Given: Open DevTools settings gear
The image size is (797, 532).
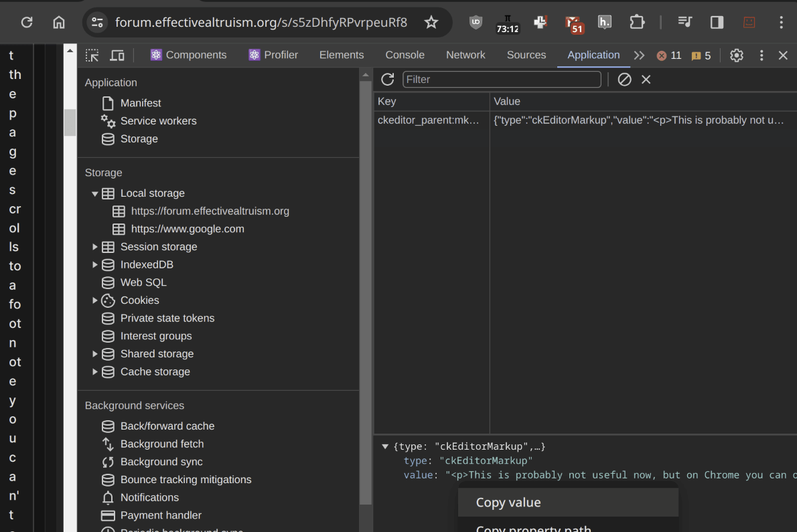Looking at the screenshot, I should tap(737, 56).
